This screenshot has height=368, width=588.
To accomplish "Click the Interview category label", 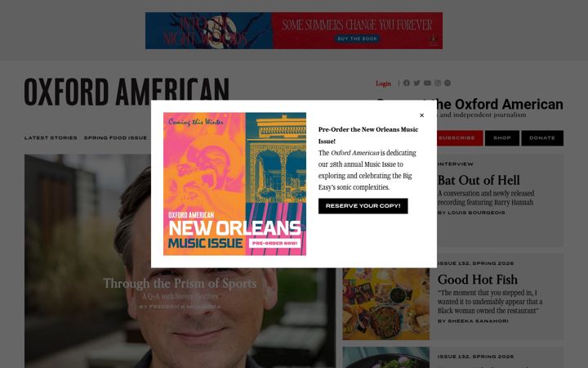I will [455, 164].
